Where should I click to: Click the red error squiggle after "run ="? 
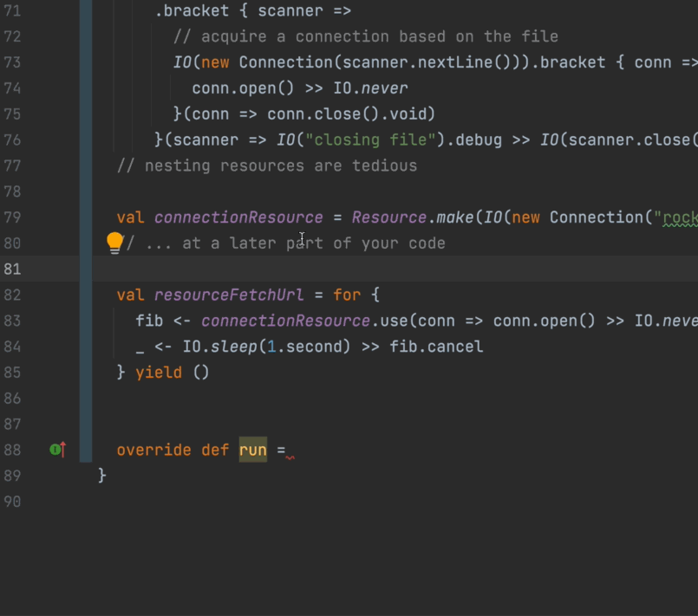290,456
